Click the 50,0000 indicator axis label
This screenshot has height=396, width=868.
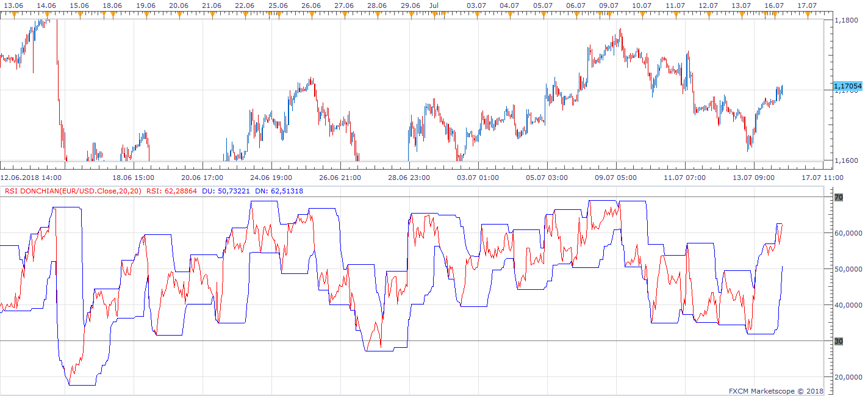(847, 269)
